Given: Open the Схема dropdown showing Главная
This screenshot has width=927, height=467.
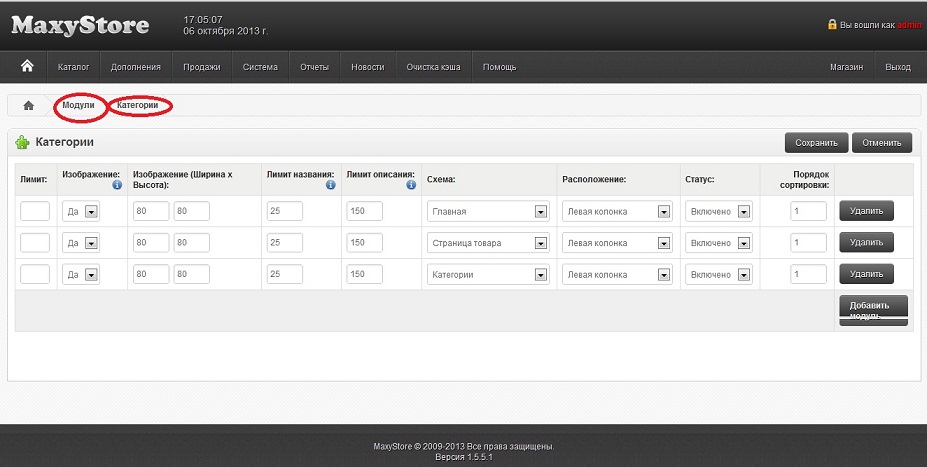Looking at the screenshot, I should (x=488, y=212).
